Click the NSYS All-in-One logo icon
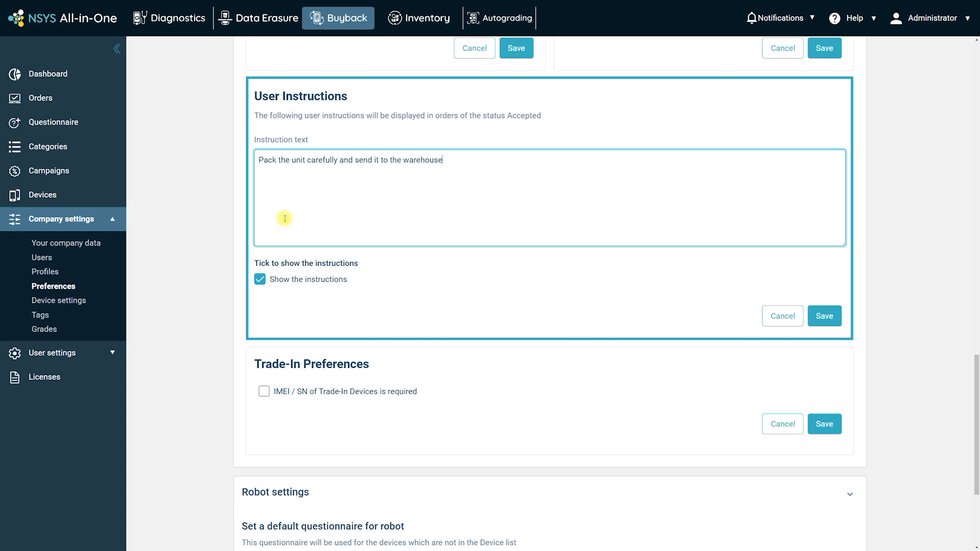The image size is (980, 551). click(x=16, y=18)
